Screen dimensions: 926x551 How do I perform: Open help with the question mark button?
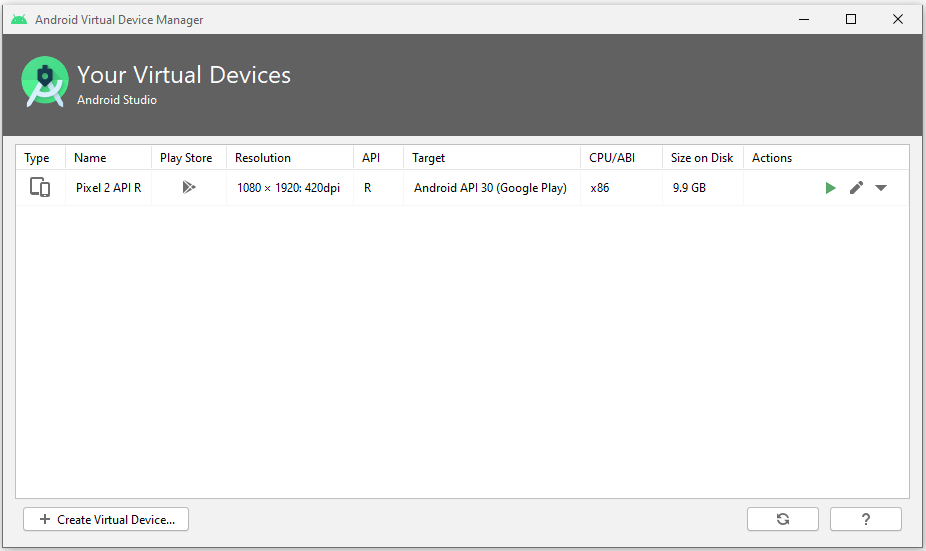click(866, 519)
